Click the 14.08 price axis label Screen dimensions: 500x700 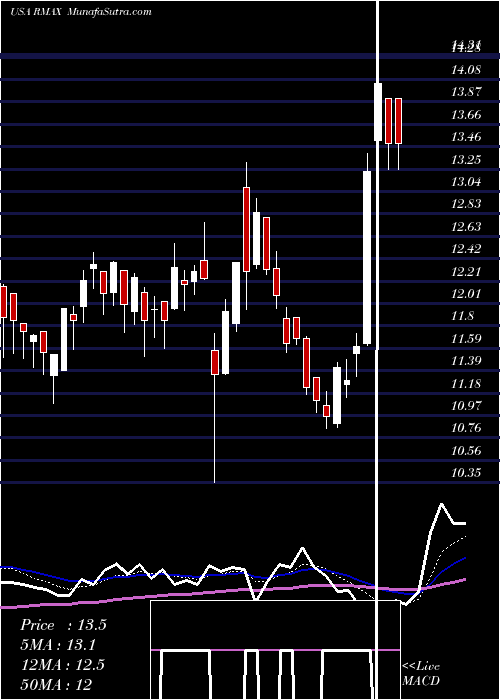coord(466,70)
